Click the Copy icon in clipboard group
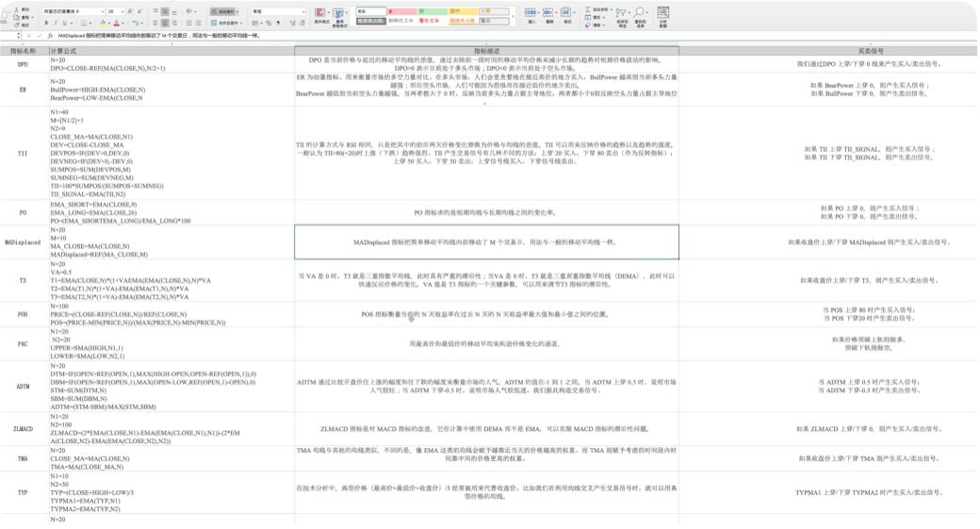980x529 pixels. pyautogui.click(x=16, y=18)
